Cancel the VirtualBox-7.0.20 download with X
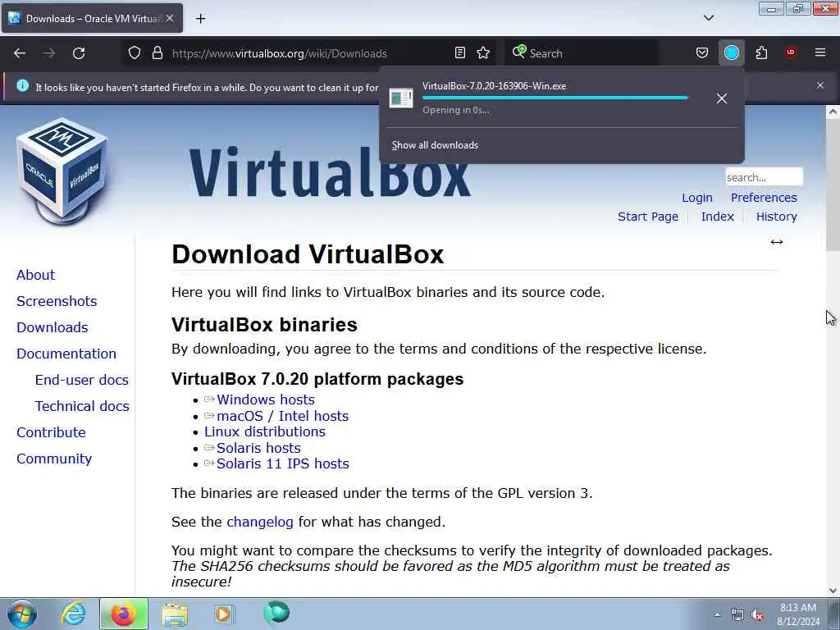The image size is (840, 630). tap(722, 98)
